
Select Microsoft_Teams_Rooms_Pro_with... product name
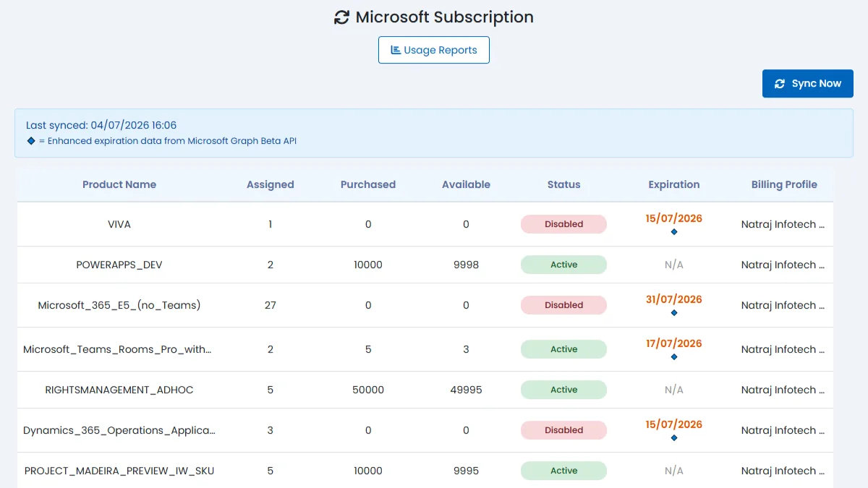pyautogui.click(x=118, y=349)
